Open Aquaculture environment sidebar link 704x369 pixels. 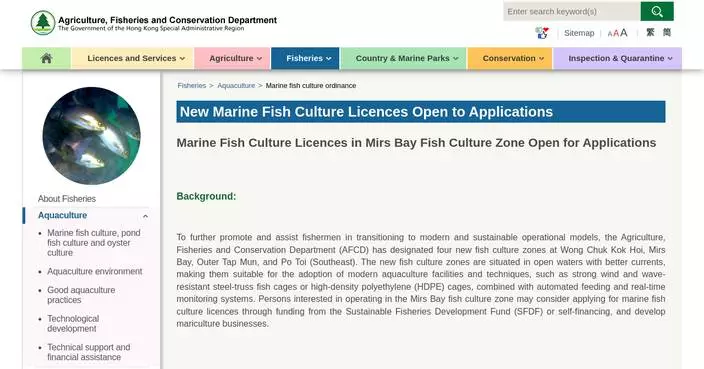[x=95, y=271]
